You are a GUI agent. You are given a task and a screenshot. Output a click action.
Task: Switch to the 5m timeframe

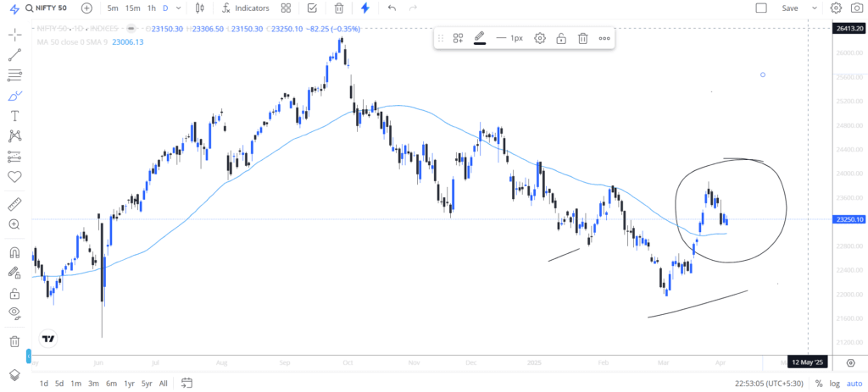[x=113, y=8]
